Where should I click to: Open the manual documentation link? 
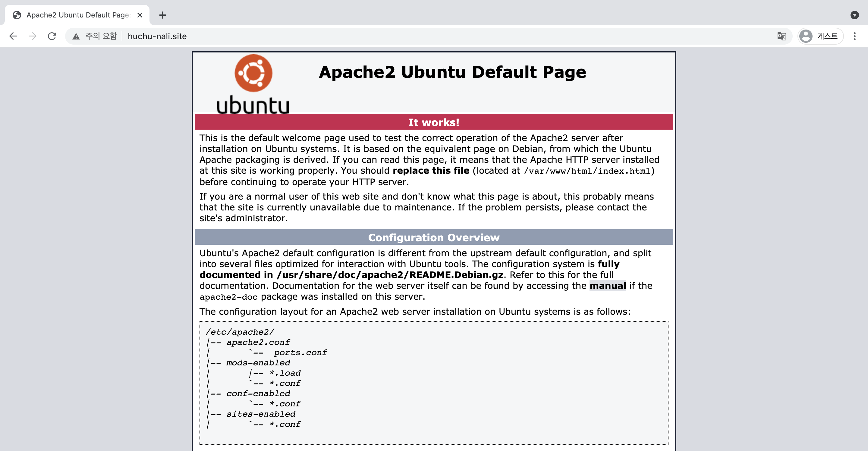tap(608, 286)
